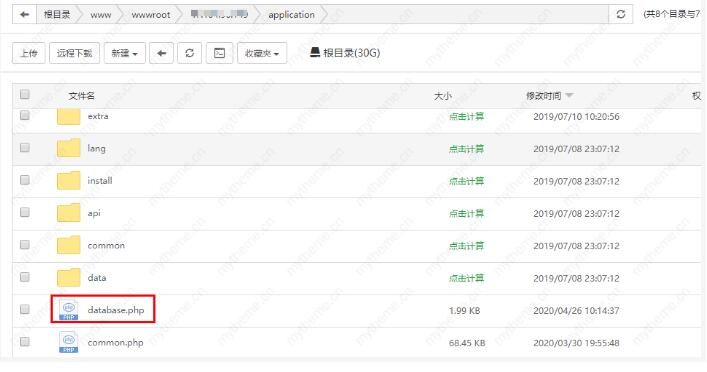The width and height of the screenshot is (707, 372).
Task: Click the 2019/07/10 10:20:56 timestamp
Action: point(576,117)
